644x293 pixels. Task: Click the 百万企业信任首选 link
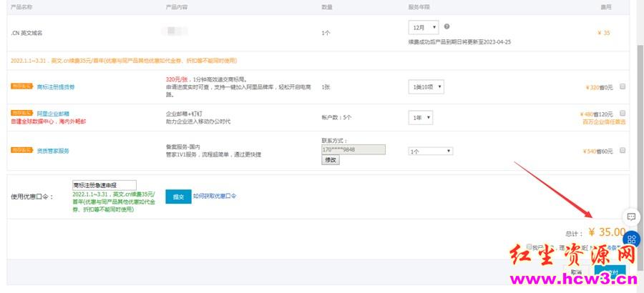[x=604, y=122]
